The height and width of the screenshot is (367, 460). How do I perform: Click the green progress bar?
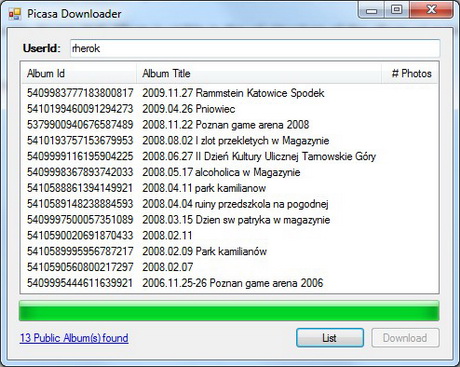(229, 311)
